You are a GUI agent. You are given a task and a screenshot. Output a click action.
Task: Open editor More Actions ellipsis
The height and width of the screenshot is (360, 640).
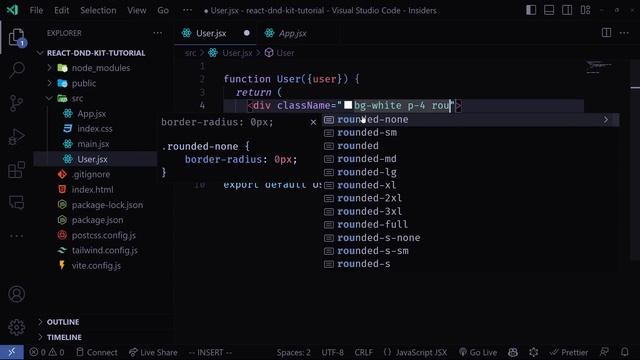point(624,33)
